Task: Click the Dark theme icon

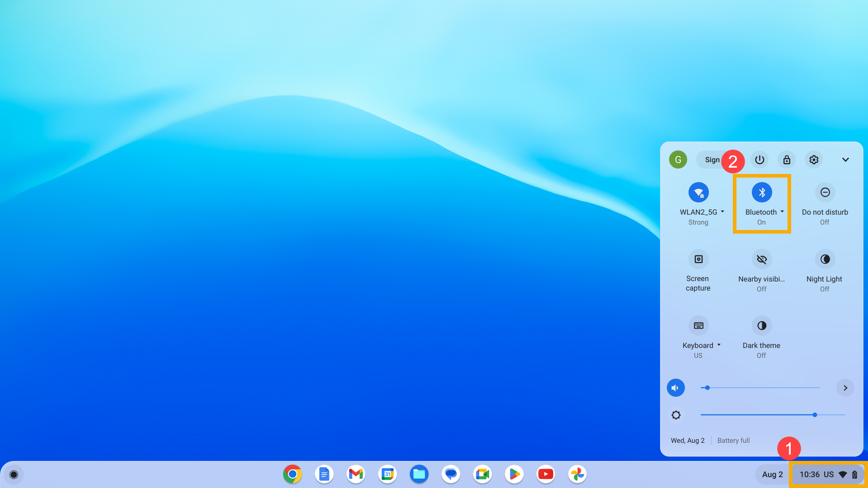Action: (x=761, y=325)
